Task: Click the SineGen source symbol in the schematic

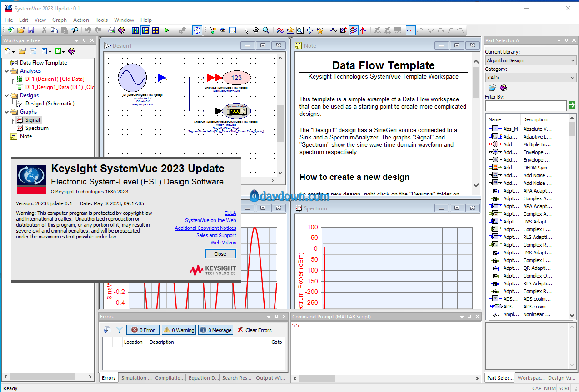Action: 132,78
